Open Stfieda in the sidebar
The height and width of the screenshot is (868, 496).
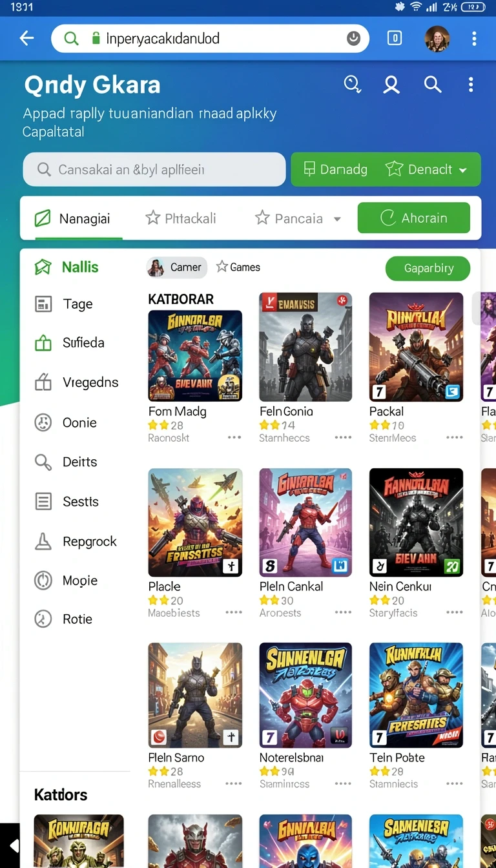click(x=69, y=343)
